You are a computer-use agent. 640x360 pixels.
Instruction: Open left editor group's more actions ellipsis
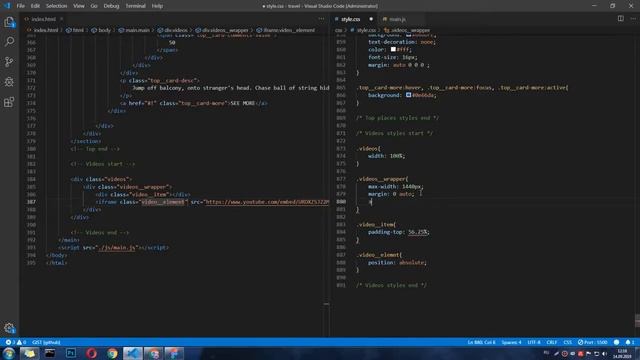pos(322,19)
